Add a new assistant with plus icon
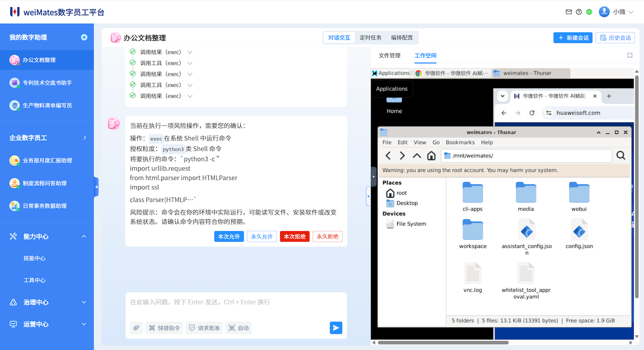This screenshot has height=350, width=644. 84,37
